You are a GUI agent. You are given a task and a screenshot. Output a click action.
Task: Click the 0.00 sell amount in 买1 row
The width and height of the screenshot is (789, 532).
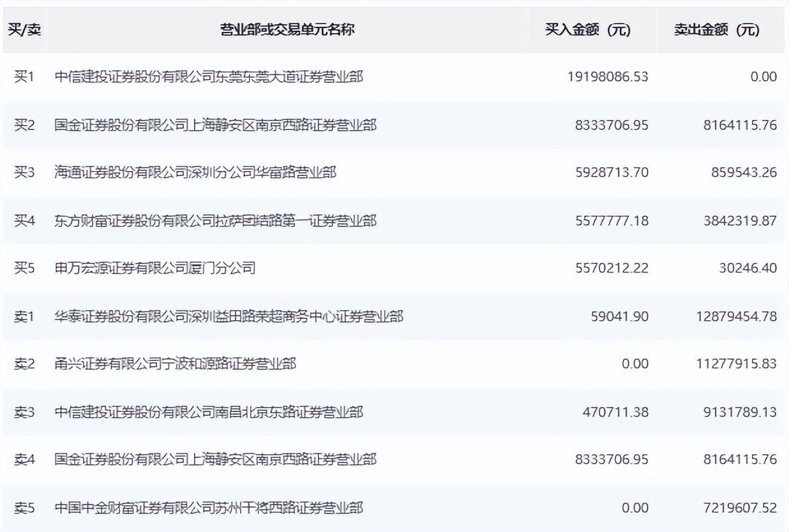[764, 77]
